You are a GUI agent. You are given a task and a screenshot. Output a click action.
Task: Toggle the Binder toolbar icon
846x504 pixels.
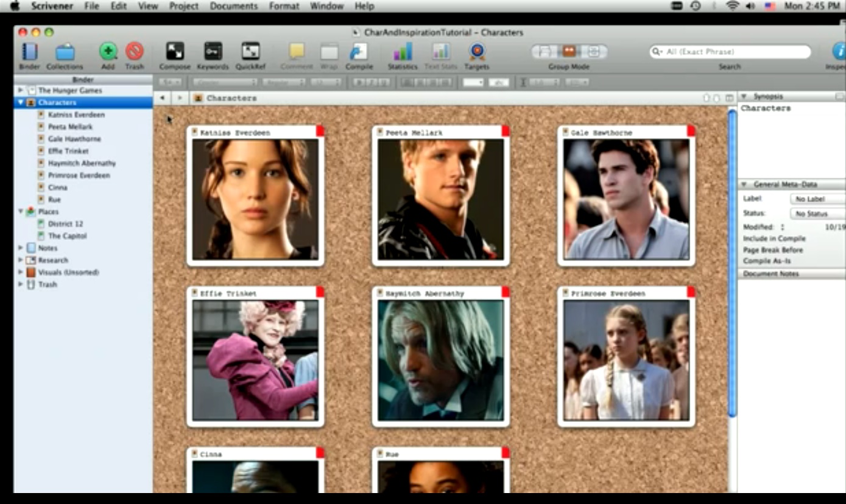tap(29, 52)
